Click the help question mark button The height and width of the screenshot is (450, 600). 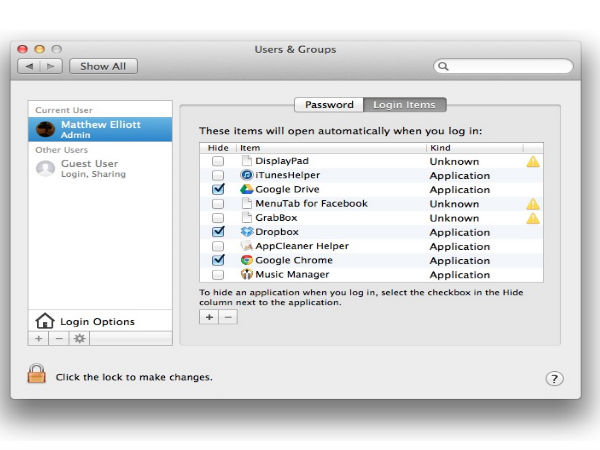(555, 378)
